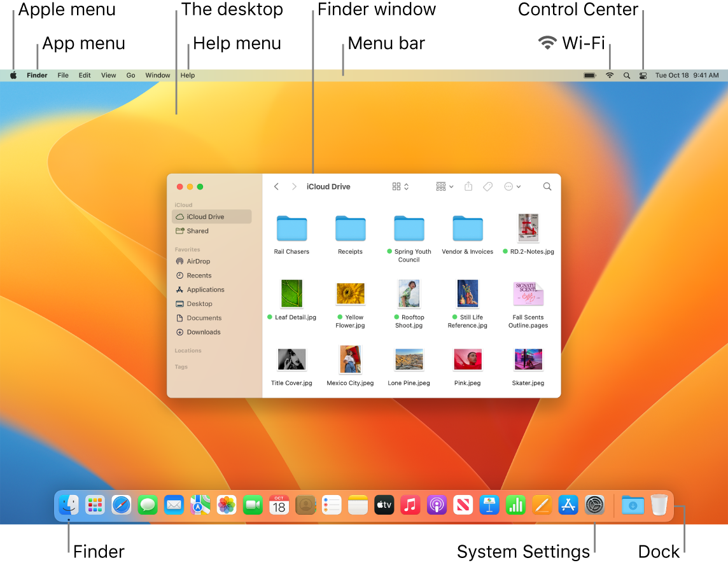Open Search in the Finder window toolbar

pos(547,186)
